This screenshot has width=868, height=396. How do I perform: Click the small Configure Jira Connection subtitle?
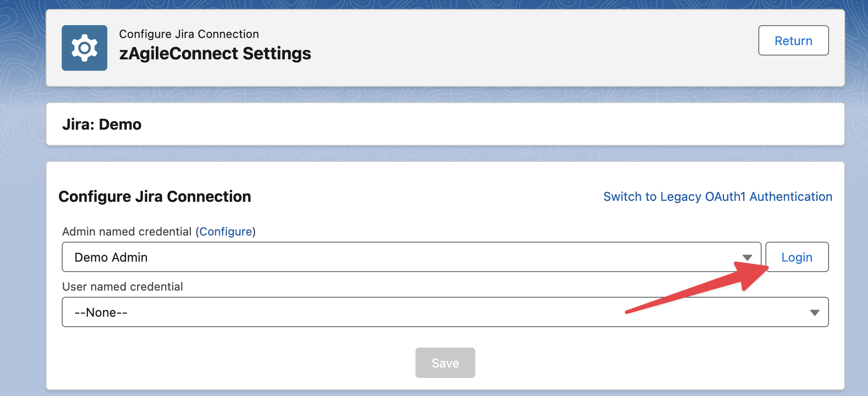point(189,34)
